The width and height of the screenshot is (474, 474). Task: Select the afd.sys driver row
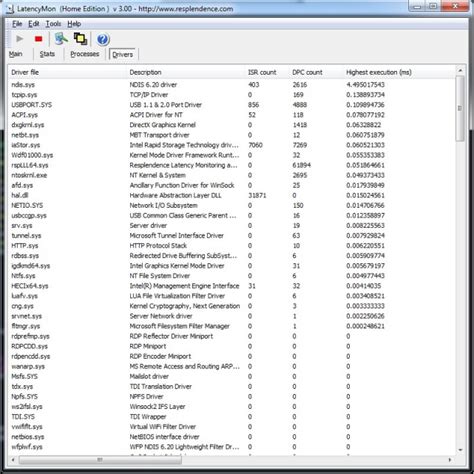(x=231, y=185)
